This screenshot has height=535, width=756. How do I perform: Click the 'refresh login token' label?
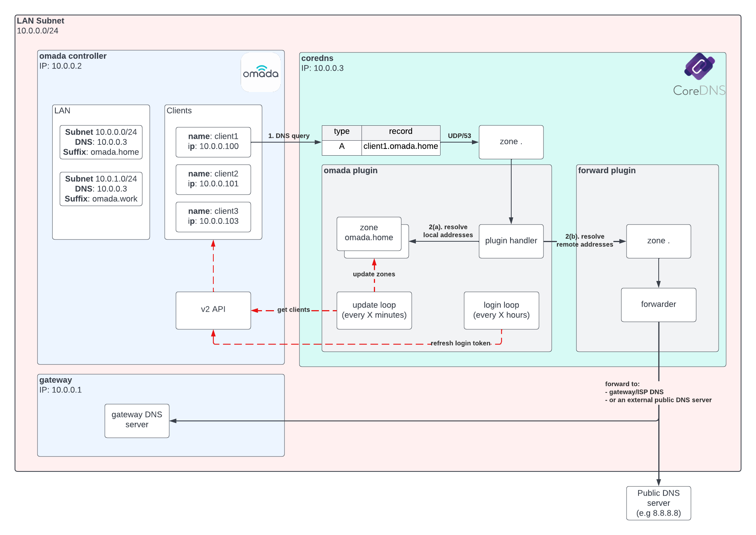[460, 343]
